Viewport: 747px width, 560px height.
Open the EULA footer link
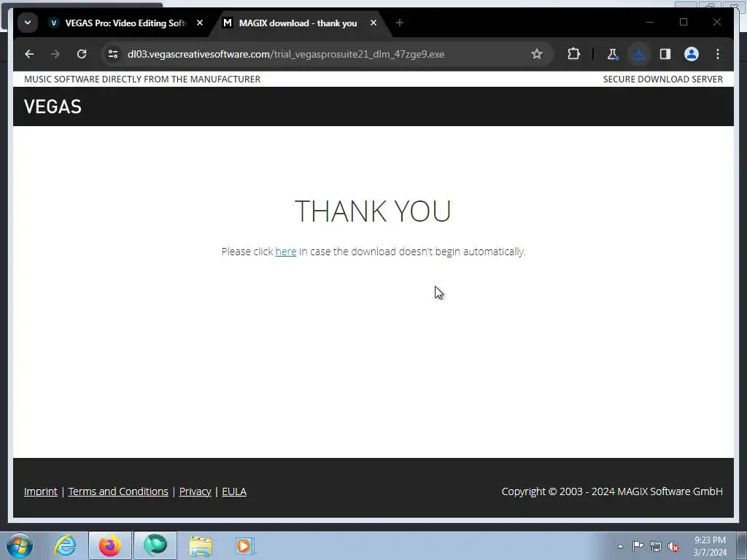coord(234,491)
